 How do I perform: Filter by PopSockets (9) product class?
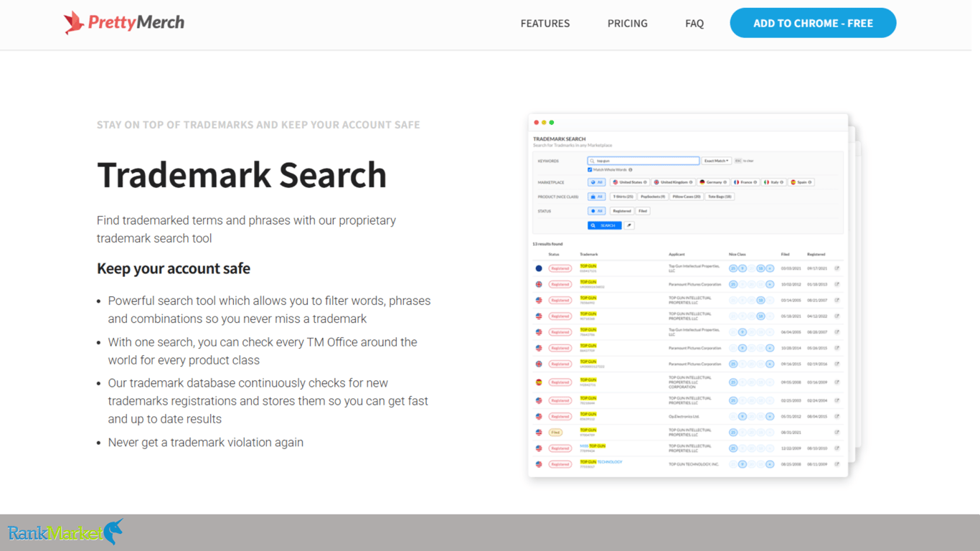point(653,197)
